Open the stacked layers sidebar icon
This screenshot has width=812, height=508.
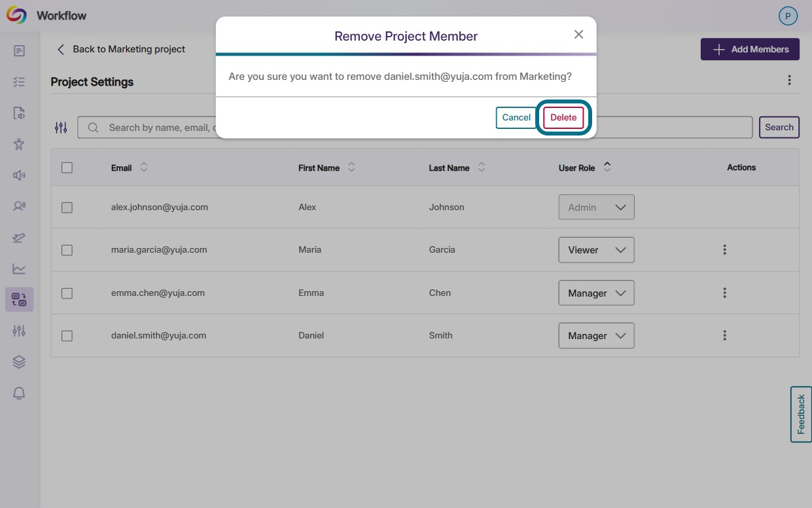pos(19,362)
